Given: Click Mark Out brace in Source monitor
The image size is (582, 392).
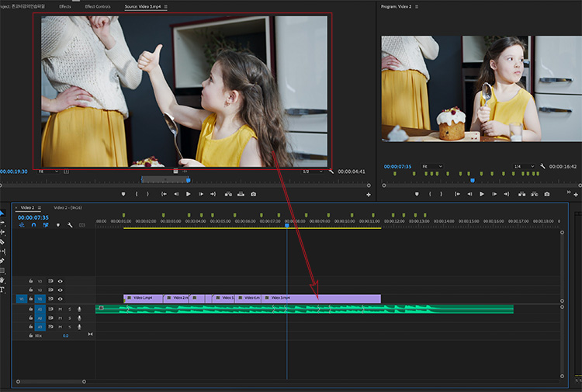Looking at the screenshot, I should [x=147, y=194].
